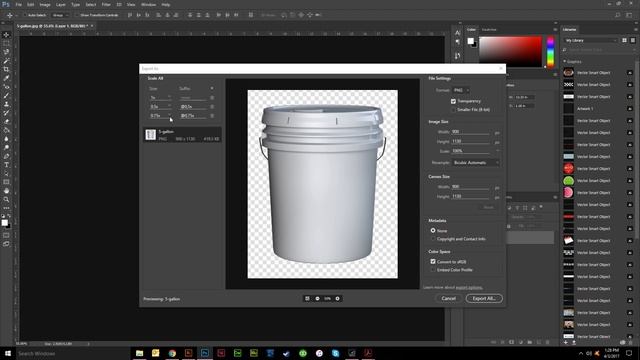Switch Libraries panel to grid view
640x360 pixels.
click(x=624, y=40)
